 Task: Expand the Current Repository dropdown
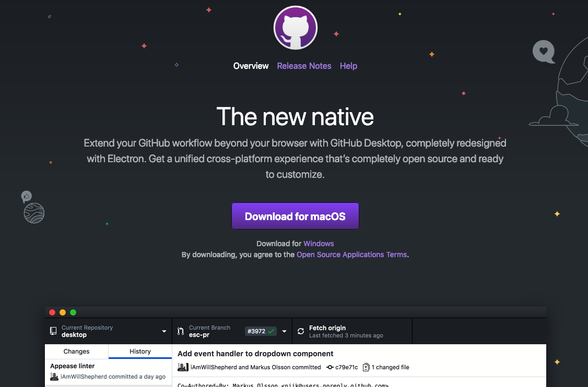coord(163,331)
